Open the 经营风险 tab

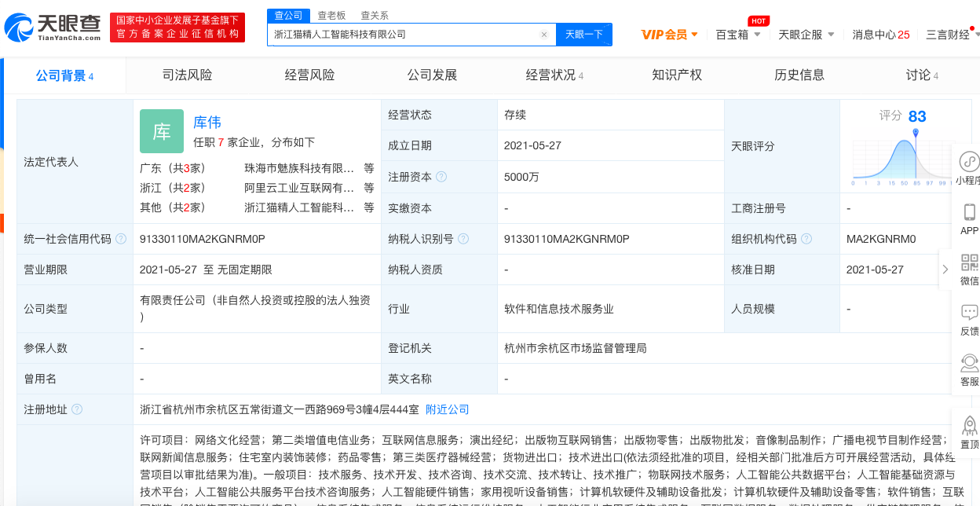309,75
